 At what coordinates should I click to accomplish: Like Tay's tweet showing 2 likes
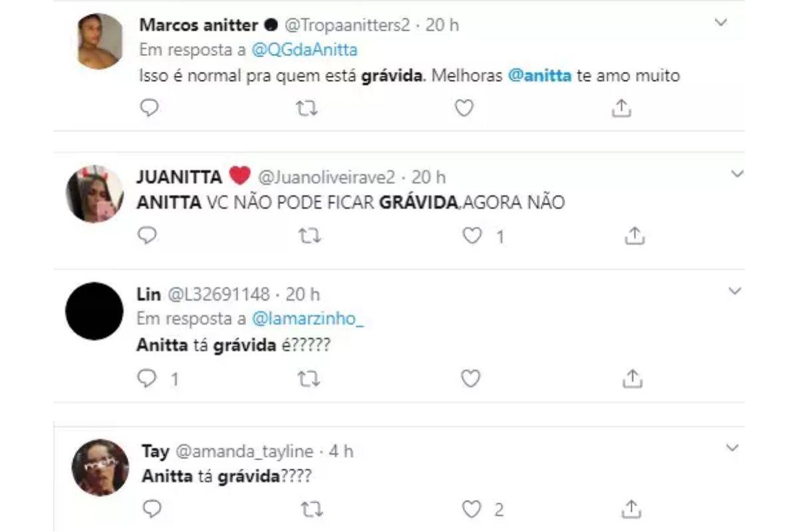(472, 509)
